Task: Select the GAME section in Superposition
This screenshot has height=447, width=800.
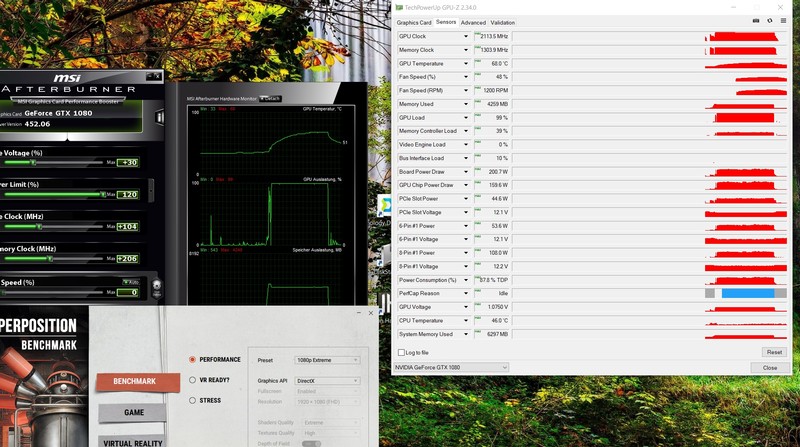Action: (133, 412)
